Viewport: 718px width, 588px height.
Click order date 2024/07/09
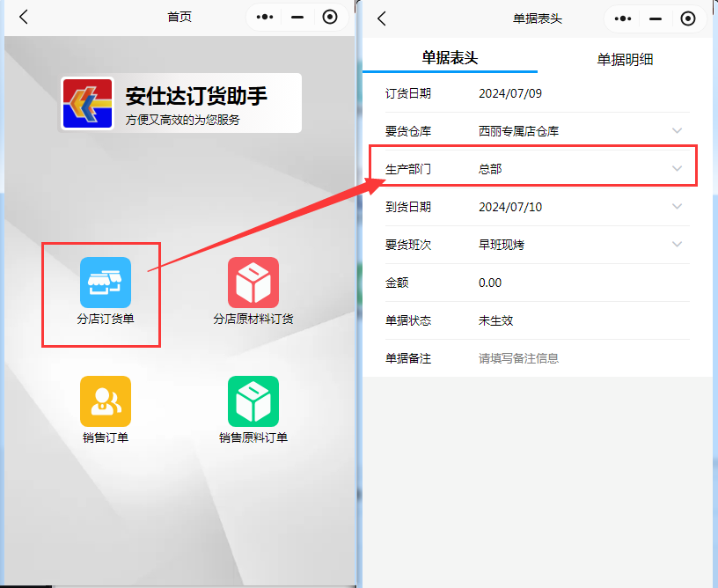pos(510,93)
